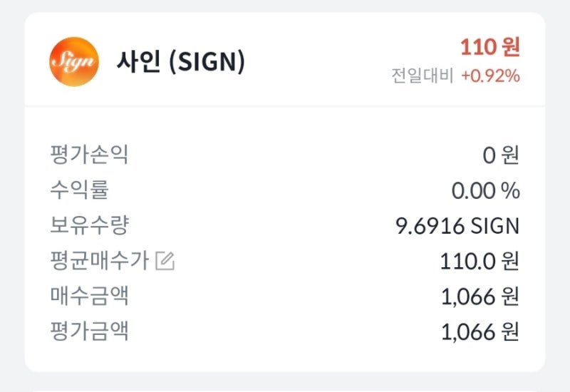Click the 0 원 profit/loss value
Image resolution: width=570 pixels, height=392 pixels.
[x=501, y=155]
